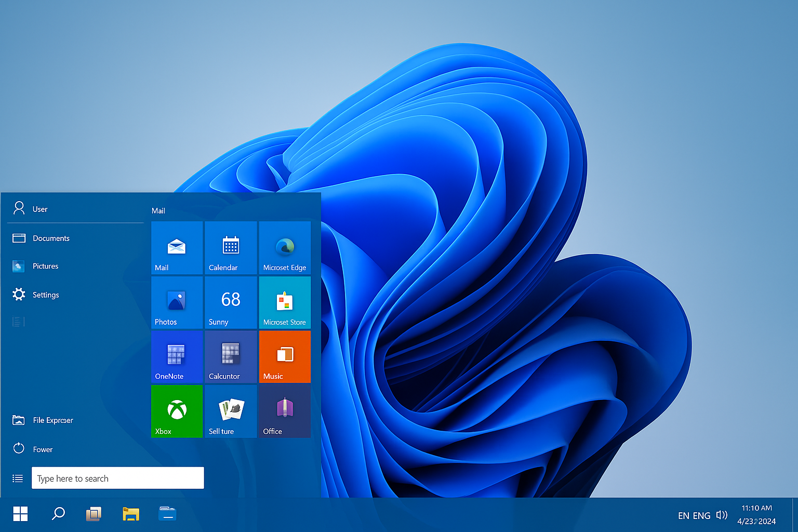
Task: Open the Office tile
Action: [x=285, y=411]
